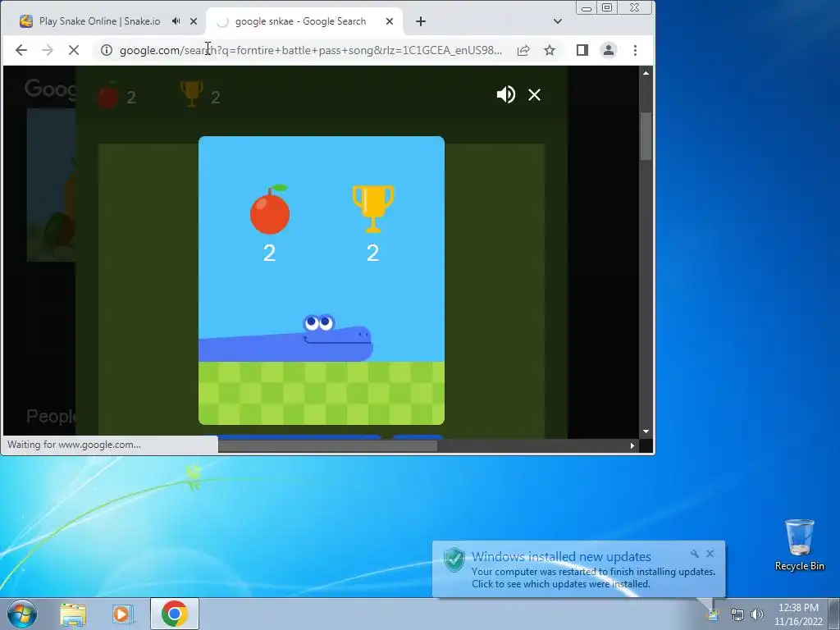Viewport: 840px width, 630px height.
Task: Click the blue snake character
Action: pyautogui.click(x=285, y=339)
